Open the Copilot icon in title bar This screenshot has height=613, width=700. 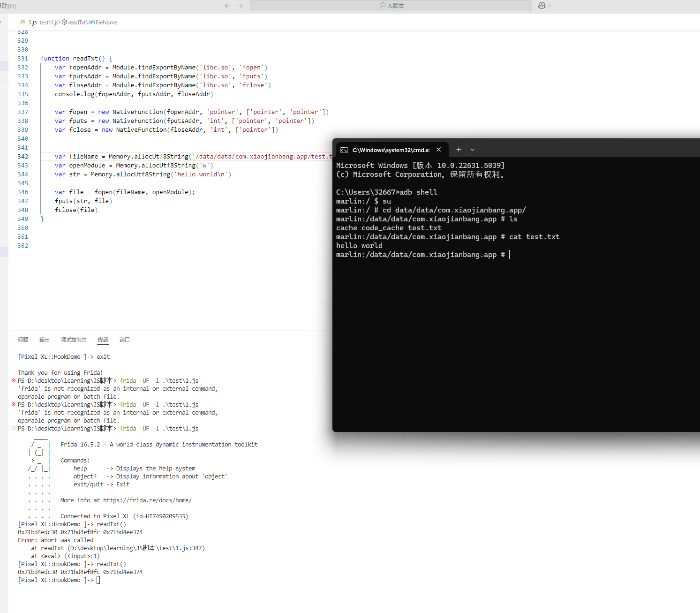(542, 6)
